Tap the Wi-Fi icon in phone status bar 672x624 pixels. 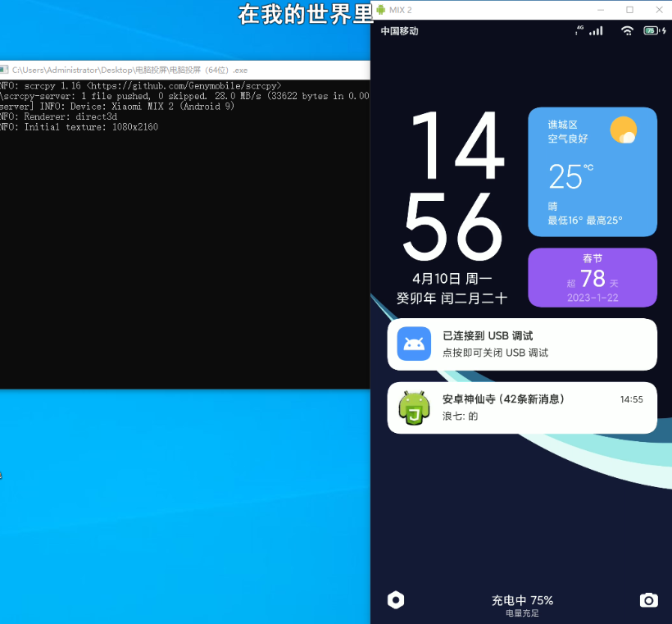tap(627, 30)
